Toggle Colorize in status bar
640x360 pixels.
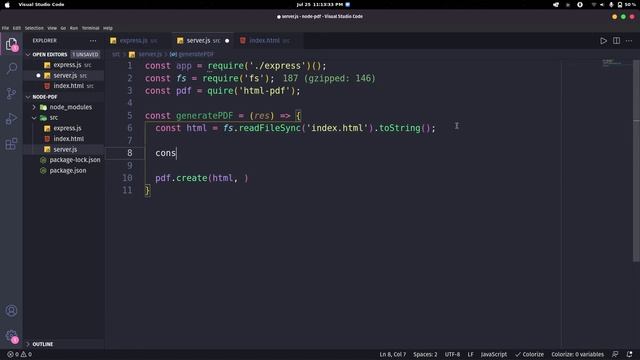coord(529,354)
